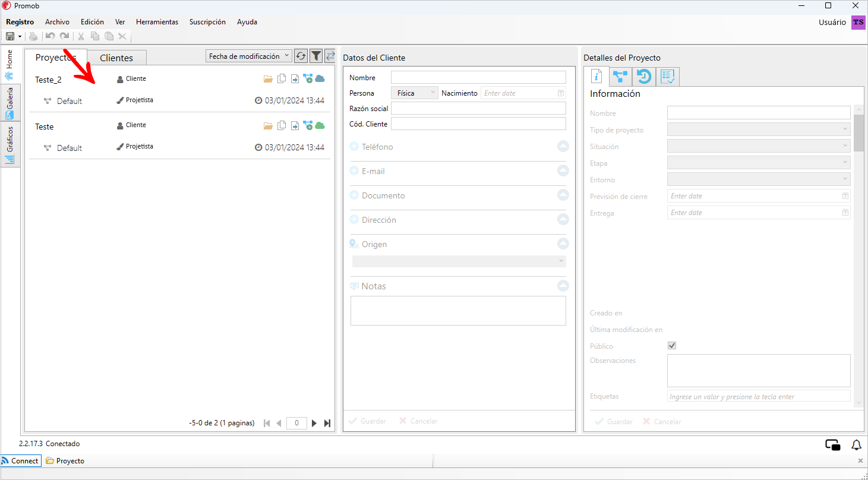Click the Copy toolbar icon
Viewport: 868px width, 480px height.
[x=95, y=36]
